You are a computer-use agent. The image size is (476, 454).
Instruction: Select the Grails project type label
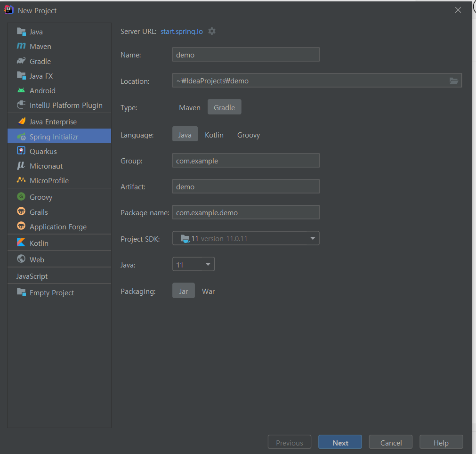(x=39, y=212)
